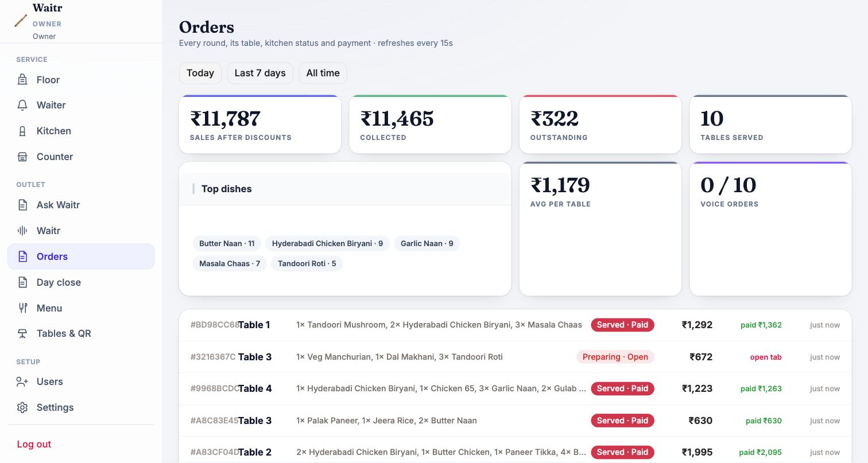Click the ₹11,465 Collected card
Viewport: 868px width, 463px height.
pyautogui.click(x=430, y=124)
